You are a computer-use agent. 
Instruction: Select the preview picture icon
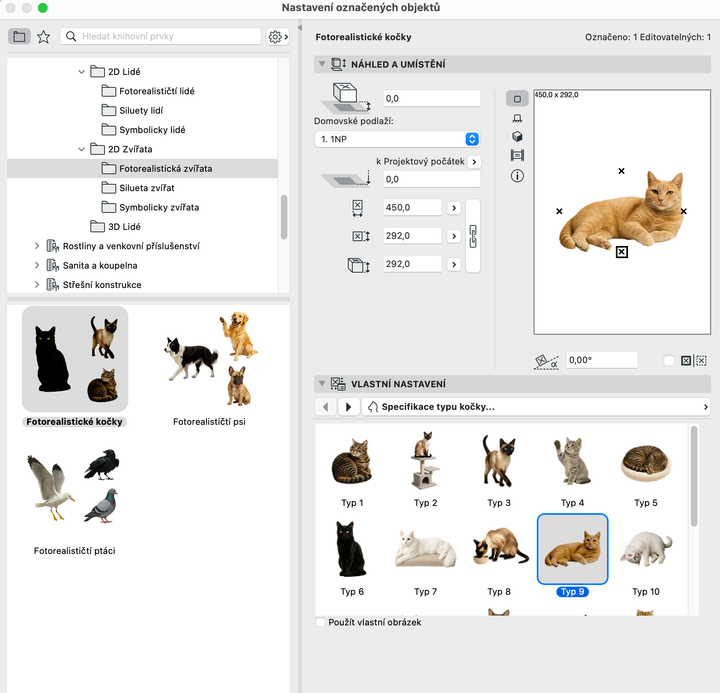[517, 155]
